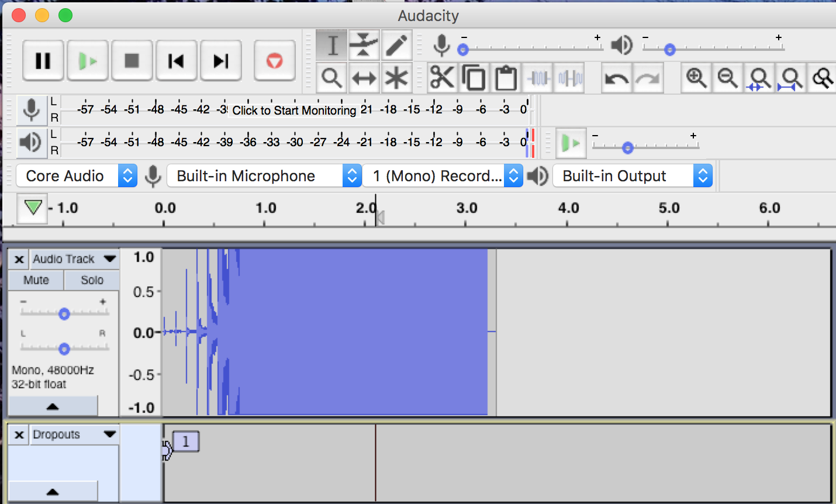
Task: Solo the Audio Track
Action: coord(91,280)
